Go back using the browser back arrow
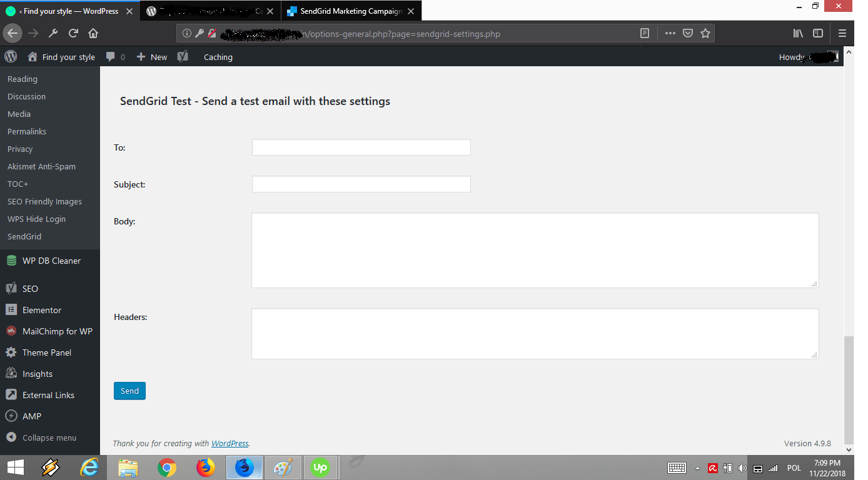 pyautogui.click(x=13, y=34)
